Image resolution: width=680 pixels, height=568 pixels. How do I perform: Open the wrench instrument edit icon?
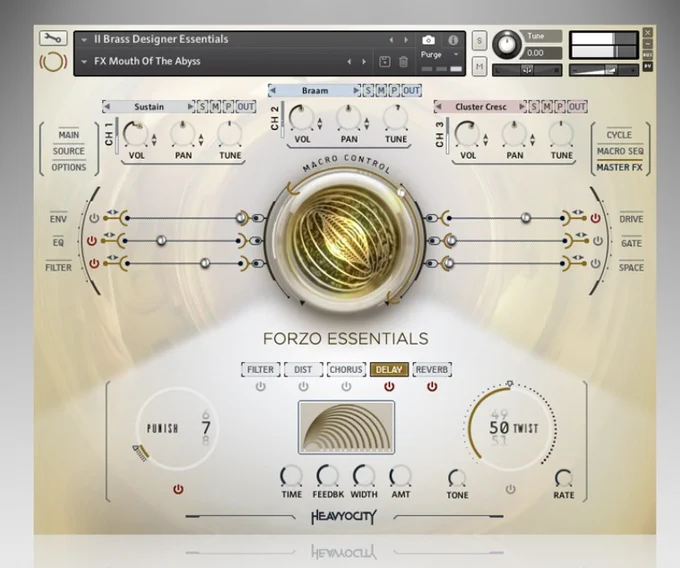[53, 39]
